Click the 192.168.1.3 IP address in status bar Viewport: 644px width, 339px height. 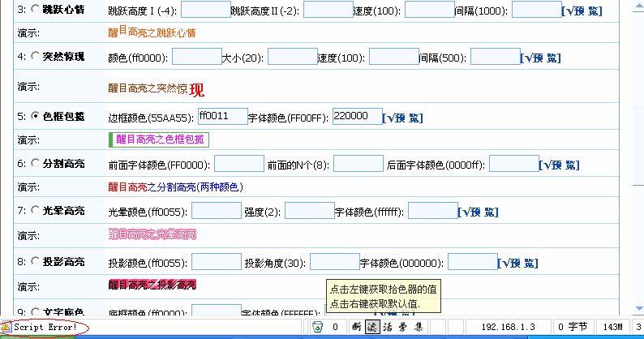pyautogui.click(x=508, y=327)
